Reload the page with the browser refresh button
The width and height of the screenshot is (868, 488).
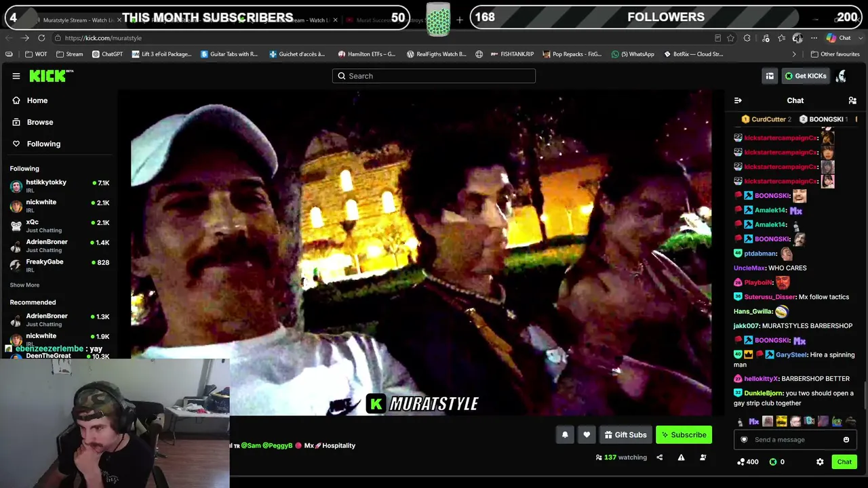[41, 38]
